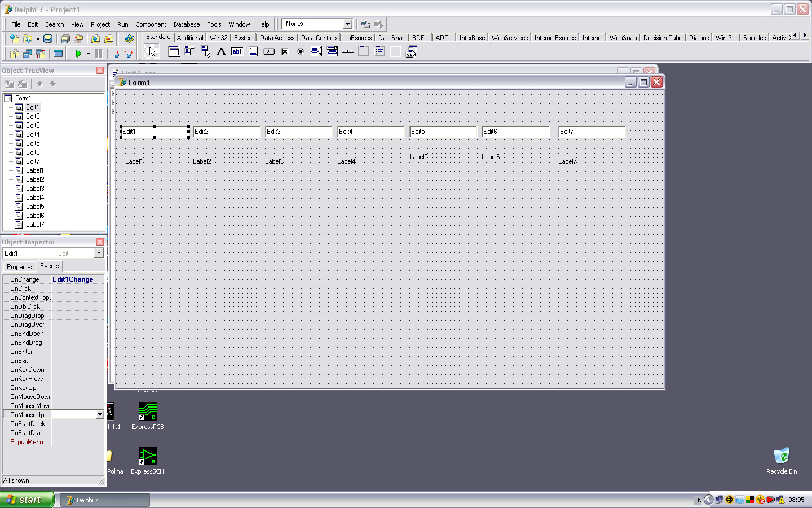Viewport: 812px width, 508px height.
Task: Select Edit3 in Object TreeView
Action: (x=33, y=125)
